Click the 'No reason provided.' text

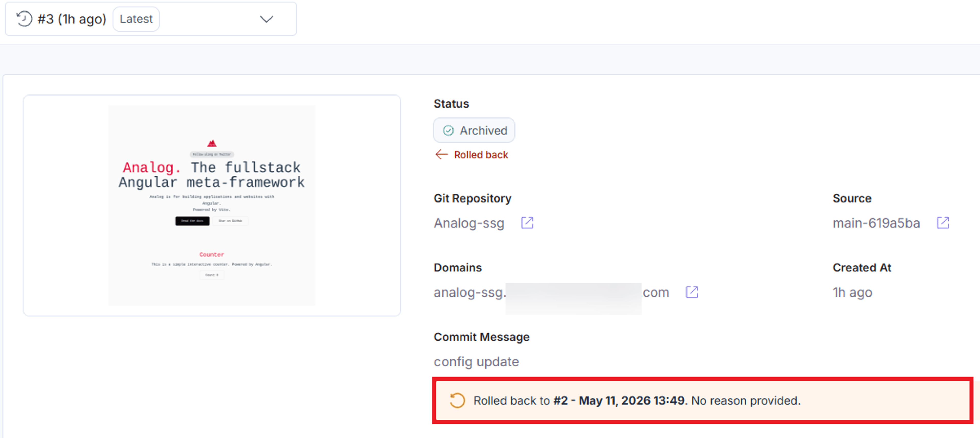click(x=746, y=401)
